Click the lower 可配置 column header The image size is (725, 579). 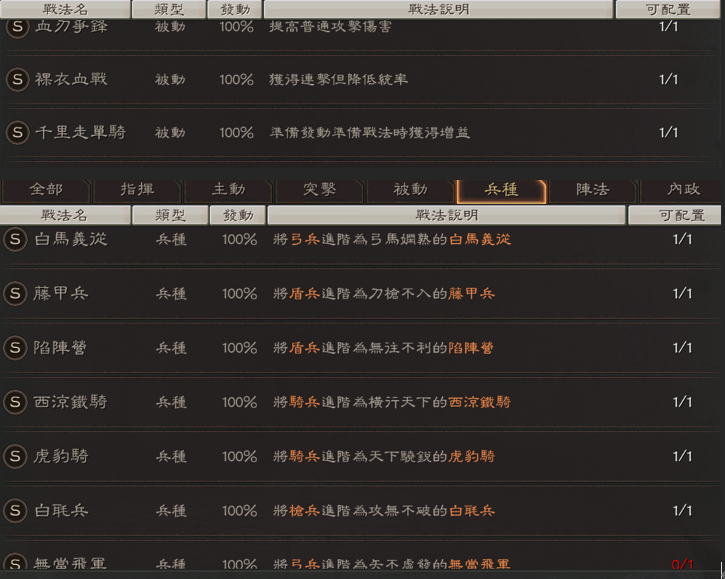(674, 215)
